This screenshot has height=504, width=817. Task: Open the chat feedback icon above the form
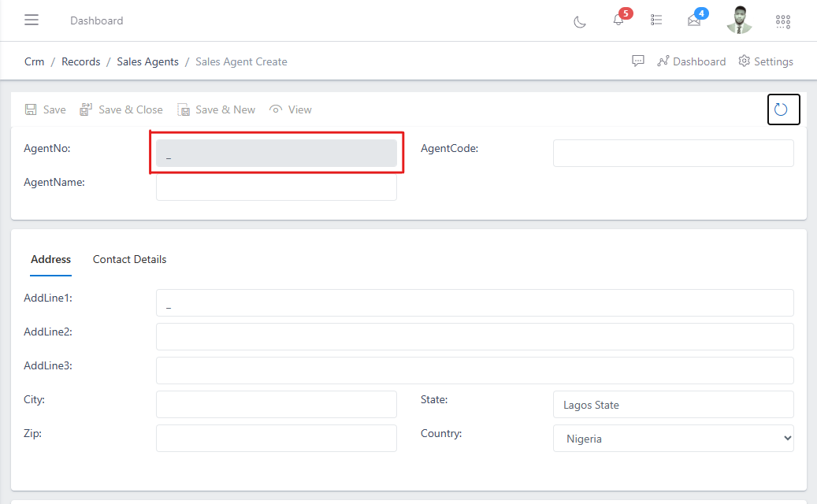point(638,61)
